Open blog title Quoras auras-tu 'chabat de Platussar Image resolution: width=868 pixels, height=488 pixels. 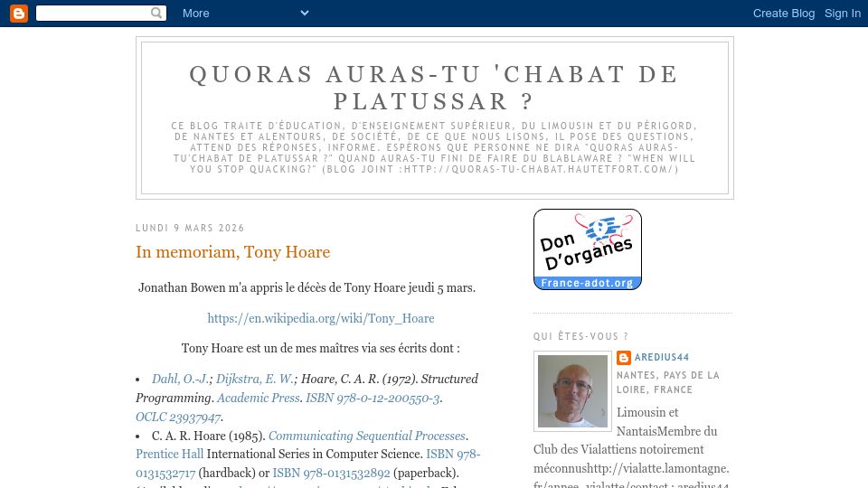(434, 88)
